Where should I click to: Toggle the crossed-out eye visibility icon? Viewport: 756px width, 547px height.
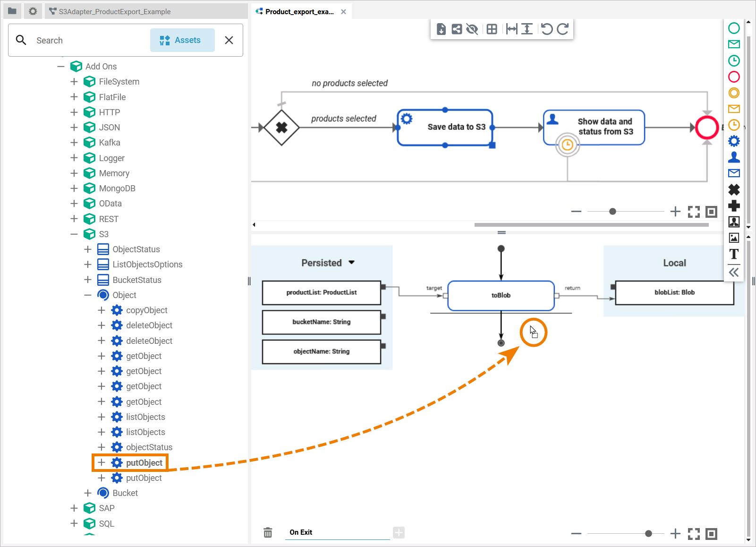point(472,29)
